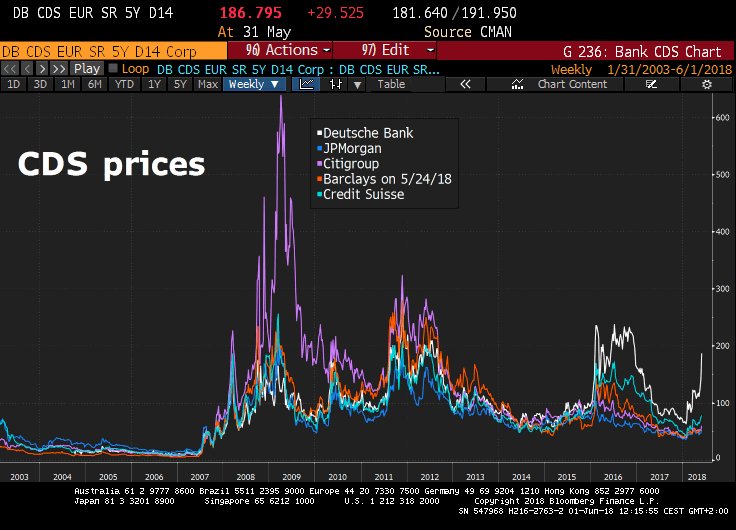Click the chart title link DB CDS EUR SR 5Y D14 Corp : DB CDS EUR SR...

(298, 69)
